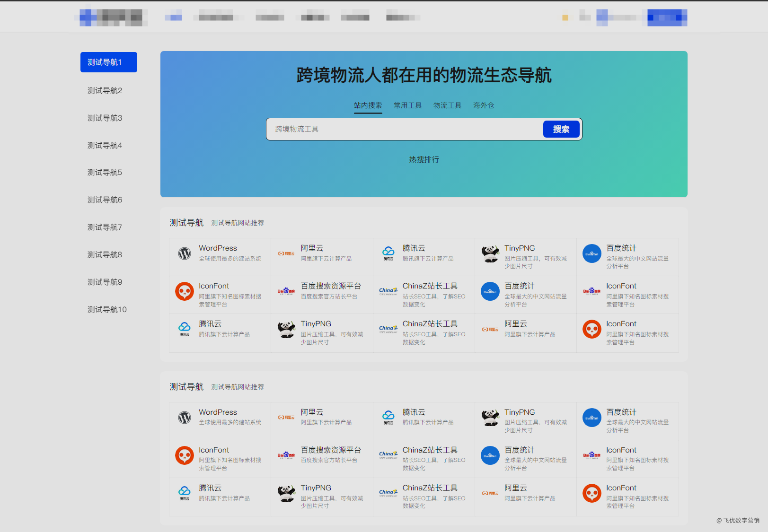Open WordPress title link in lower section
768x532 pixels.
click(218, 412)
